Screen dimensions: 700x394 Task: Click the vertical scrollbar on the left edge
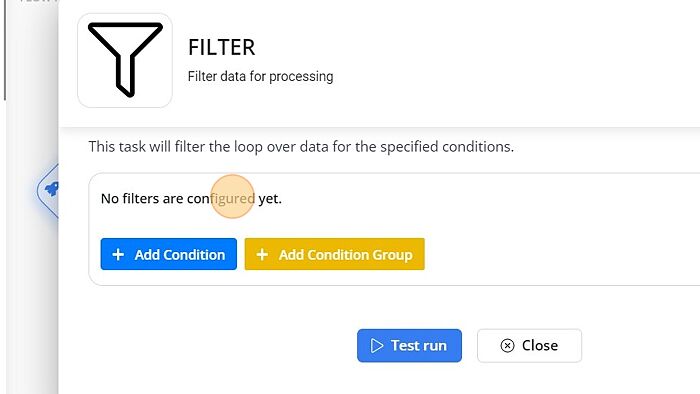coord(5,50)
